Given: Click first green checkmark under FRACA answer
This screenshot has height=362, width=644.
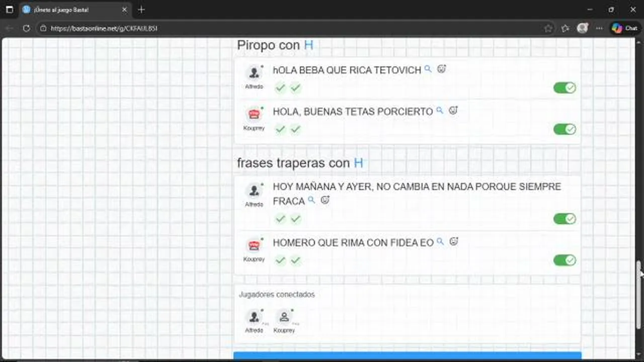Looking at the screenshot, I should tap(281, 219).
